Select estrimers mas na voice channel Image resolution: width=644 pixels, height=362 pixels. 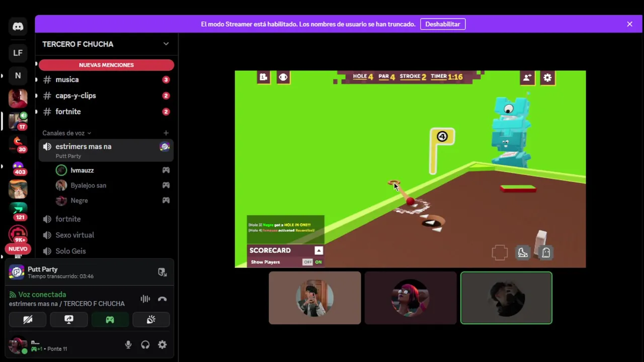[x=106, y=150]
